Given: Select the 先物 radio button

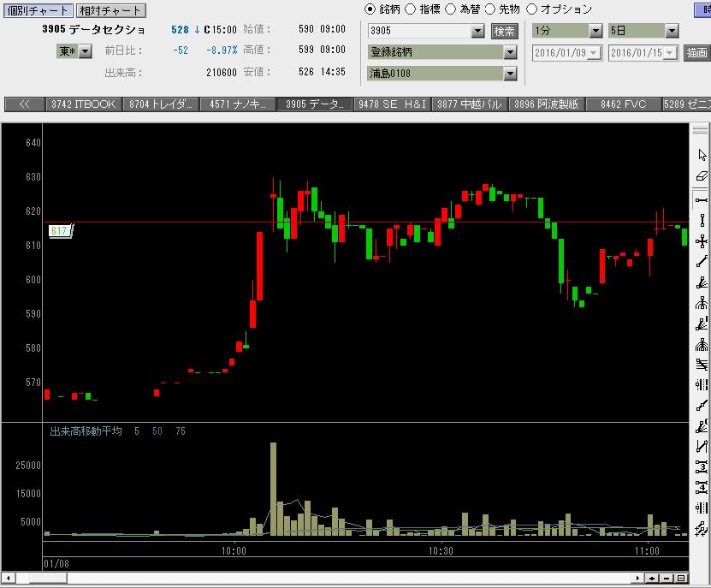Looking at the screenshot, I should [490, 9].
